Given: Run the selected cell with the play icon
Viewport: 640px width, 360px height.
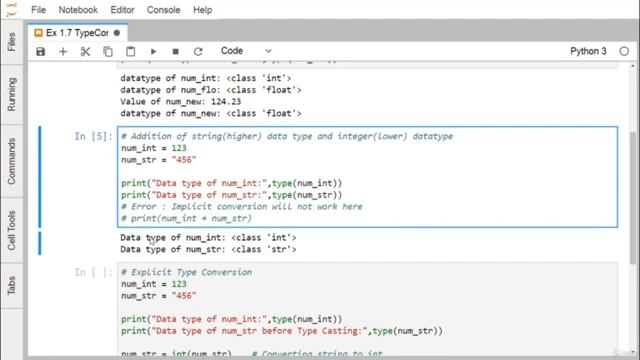Looking at the screenshot, I should pyautogui.click(x=153, y=51).
